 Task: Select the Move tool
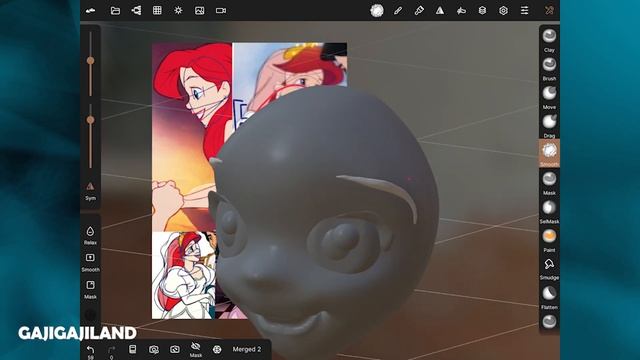[x=549, y=97]
